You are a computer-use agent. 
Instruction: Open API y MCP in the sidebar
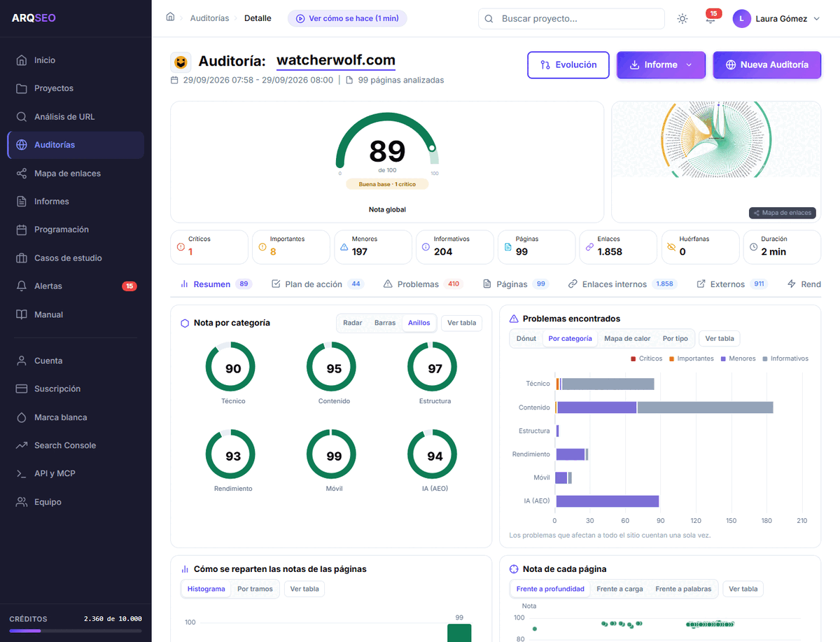click(x=76, y=473)
